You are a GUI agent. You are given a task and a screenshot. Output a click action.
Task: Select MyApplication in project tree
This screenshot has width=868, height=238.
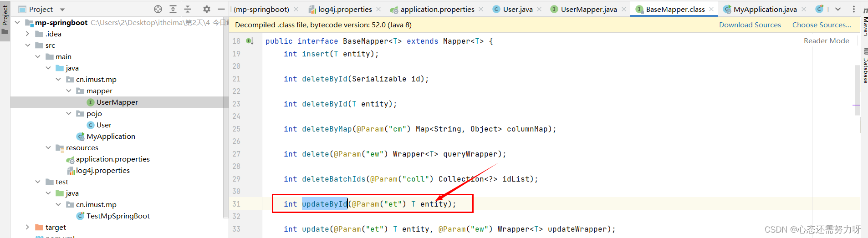[111, 136]
